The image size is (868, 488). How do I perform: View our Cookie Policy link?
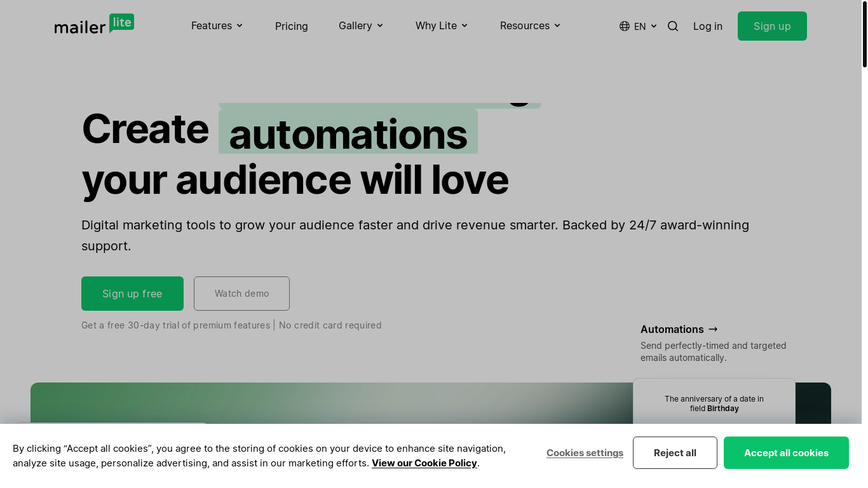(x=424, y=463)
